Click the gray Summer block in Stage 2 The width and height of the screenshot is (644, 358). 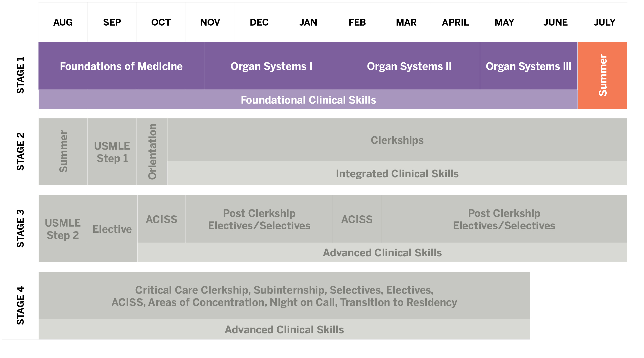tap(63, 152)
